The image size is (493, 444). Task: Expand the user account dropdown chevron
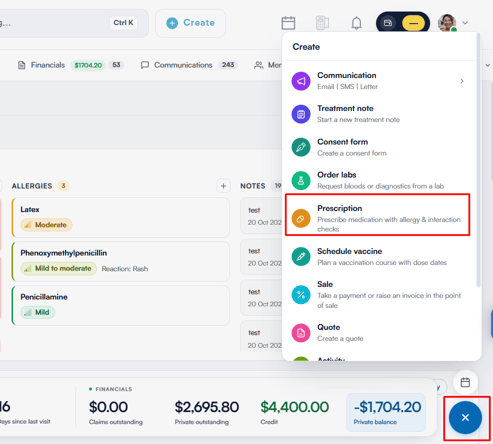pyautogui.click(x=465, y=23)
